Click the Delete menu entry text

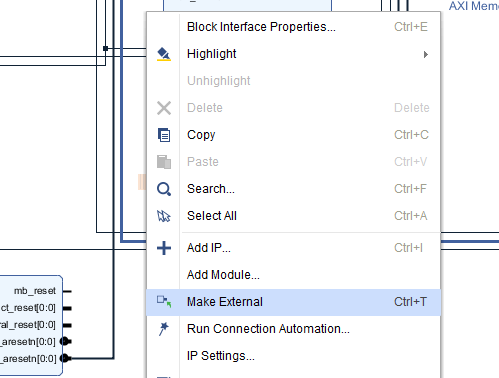pyautogui.click(x=205, y=108)
